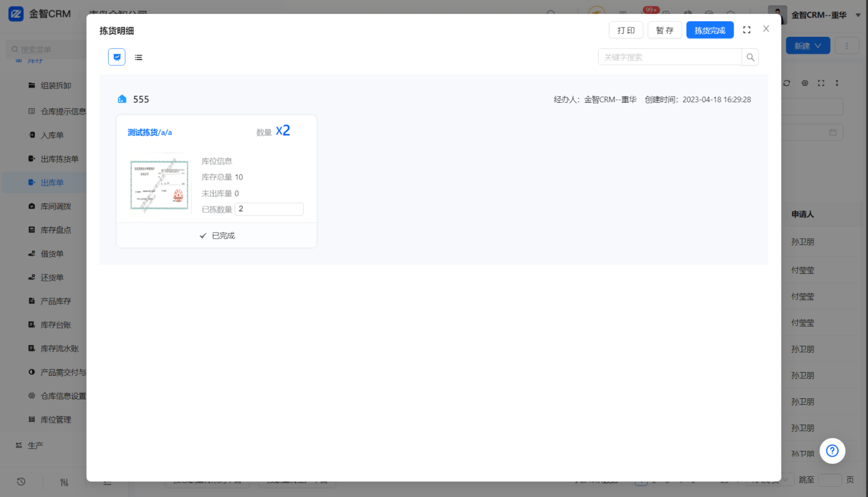868x497 pixels.
Task: Click the 入库单 sidebar icon
Action: pos(32,135)
